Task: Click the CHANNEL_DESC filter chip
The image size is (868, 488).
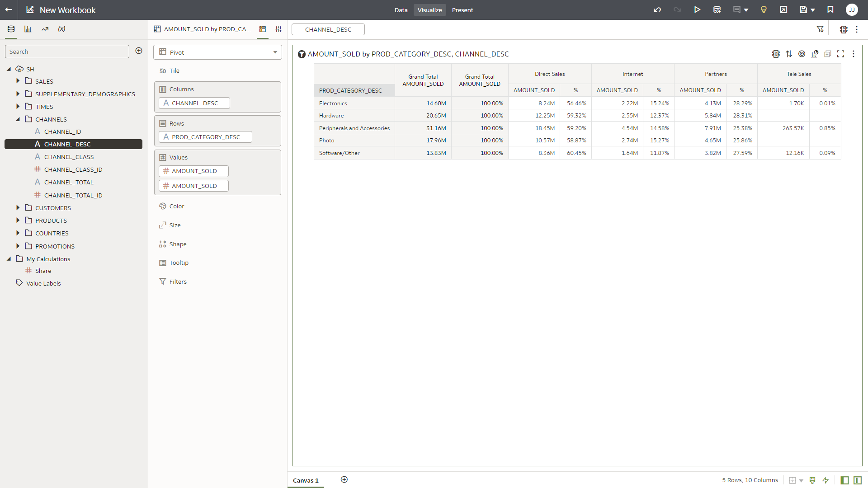Action: (x=328, y=29)
